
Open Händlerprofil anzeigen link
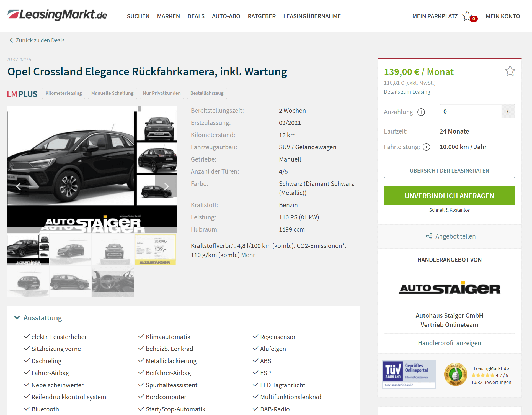(449, 343)
